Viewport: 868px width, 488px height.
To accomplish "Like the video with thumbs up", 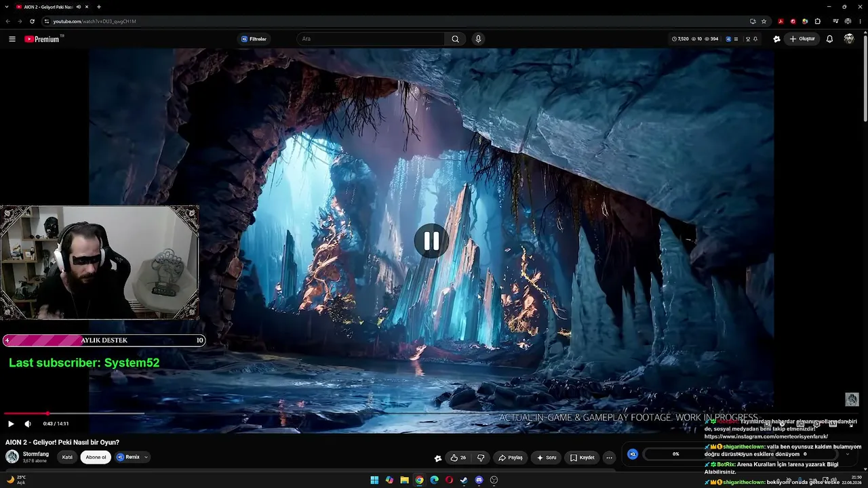I will pyautogui.click(x=454, y=457).
